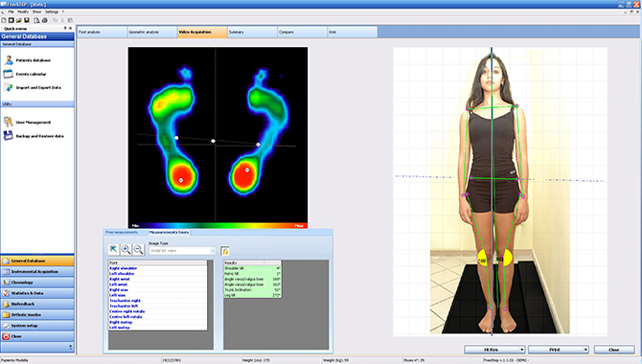Toggle the padlock lock icon
The image size is (642, 364).
coord(225,251)
